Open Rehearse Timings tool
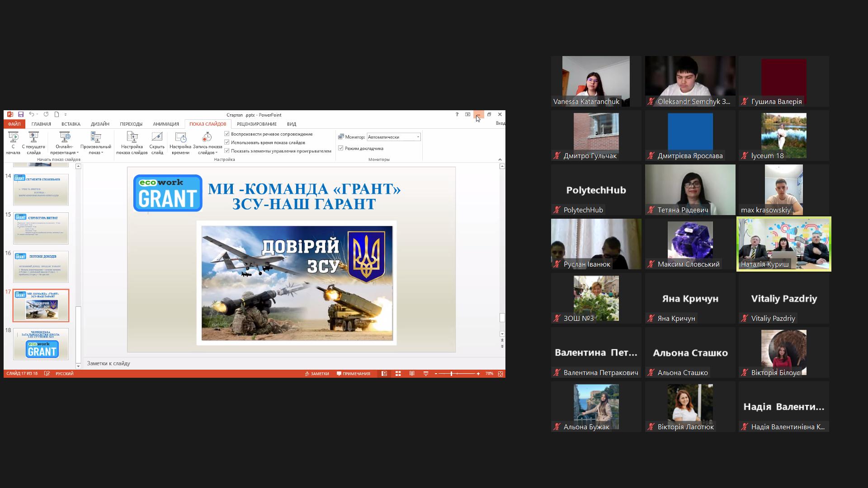The image size is (868, 488). click(180, 137)
